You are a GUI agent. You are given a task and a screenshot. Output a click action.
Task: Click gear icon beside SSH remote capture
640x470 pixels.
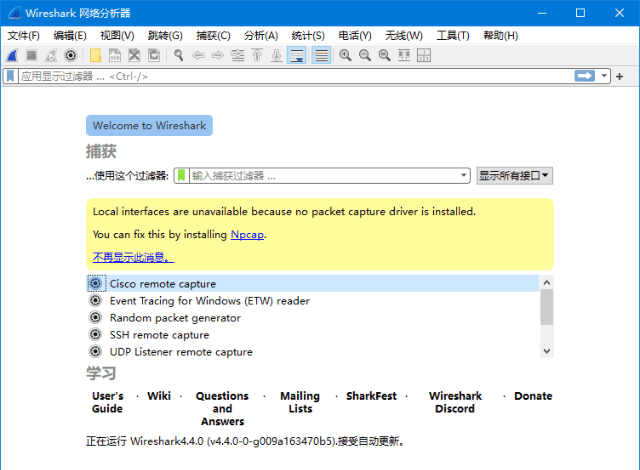point(96,335)
